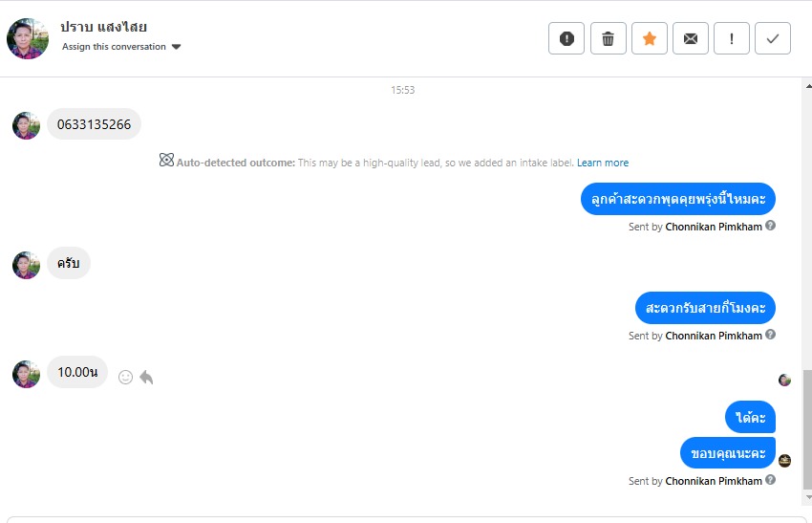812x523 pixels.
Task: Click the plain exclamation mark button in header
Action: tap(732, 39)
